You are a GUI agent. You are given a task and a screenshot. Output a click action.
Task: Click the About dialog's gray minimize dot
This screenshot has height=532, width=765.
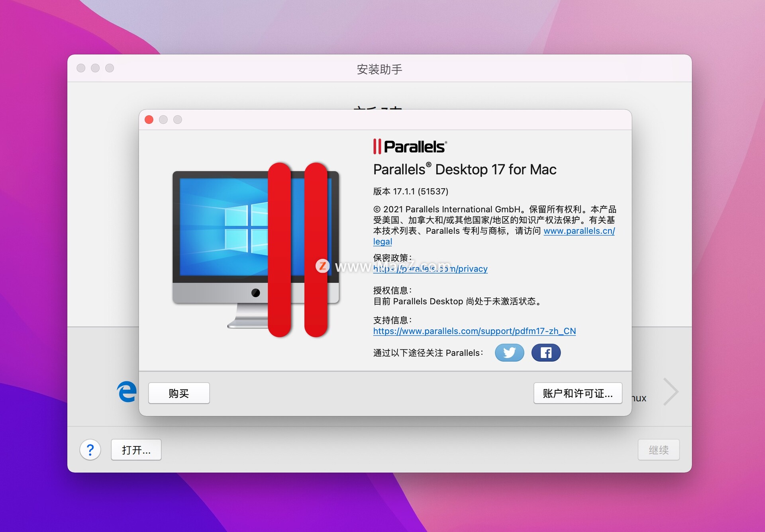[163, 119]
